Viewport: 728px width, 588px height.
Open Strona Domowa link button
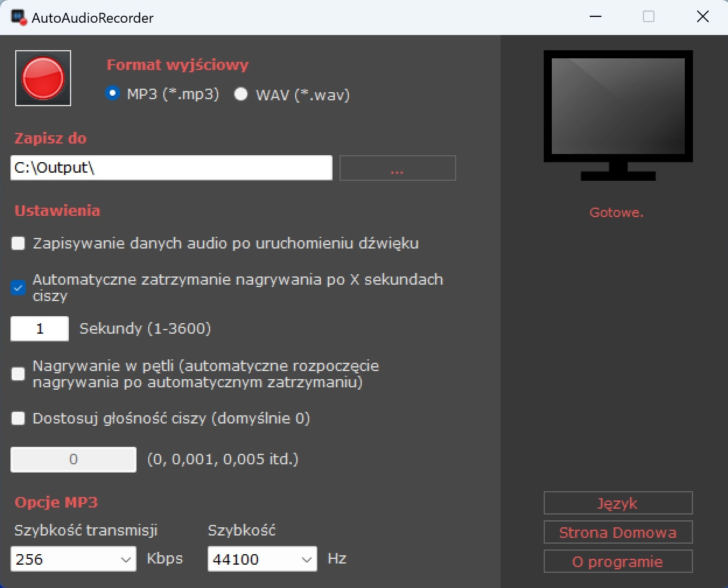coord(618,532)
